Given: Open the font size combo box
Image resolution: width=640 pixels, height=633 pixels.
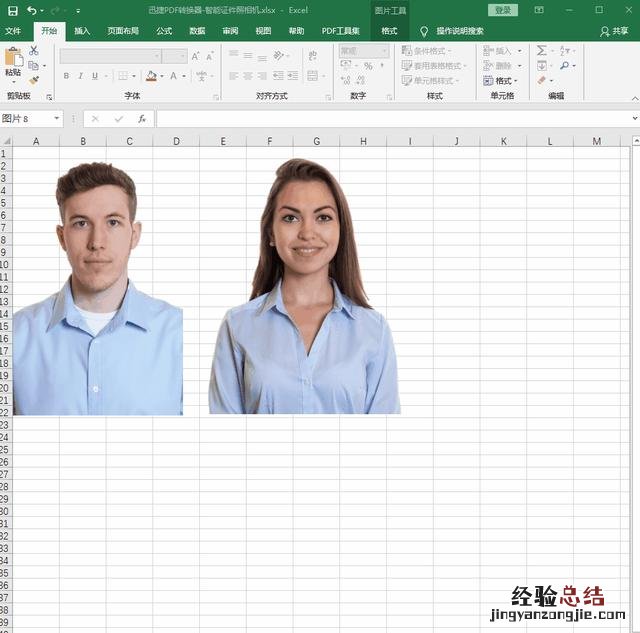Looking at the screenshot, I should pos(174,56).
